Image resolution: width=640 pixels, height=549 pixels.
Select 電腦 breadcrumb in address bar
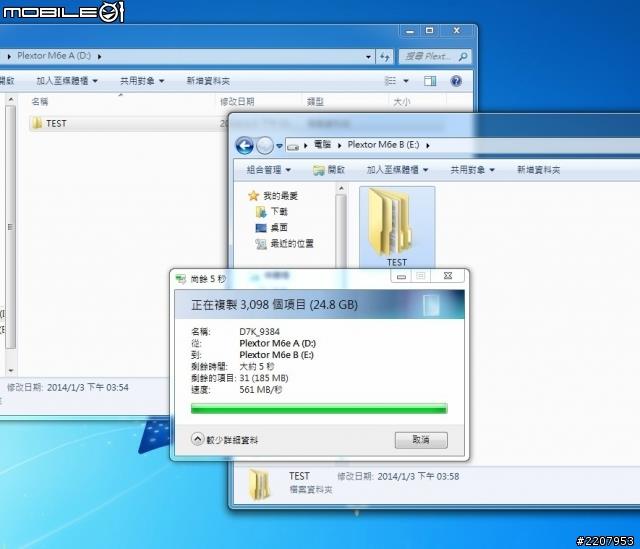[322, 144]
